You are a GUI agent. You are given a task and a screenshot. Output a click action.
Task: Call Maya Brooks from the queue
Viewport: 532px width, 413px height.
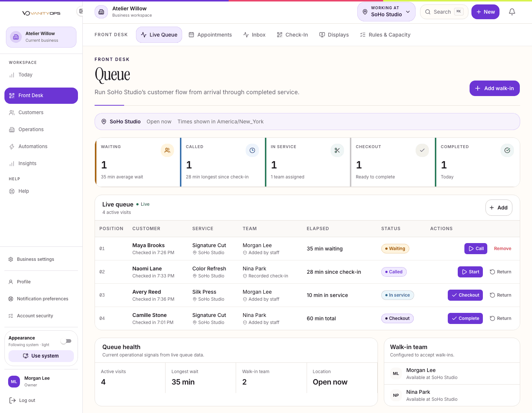tap(476, 249)
